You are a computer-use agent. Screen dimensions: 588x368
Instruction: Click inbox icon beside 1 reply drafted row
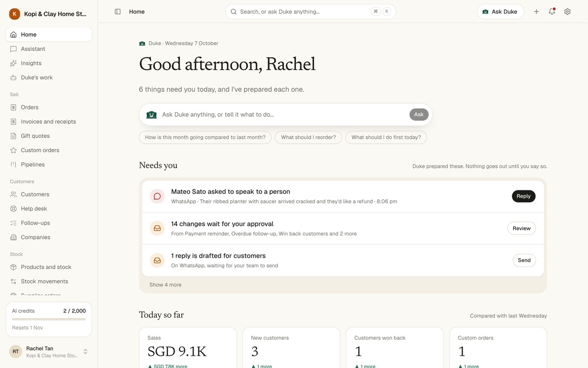[x=157, y=260]
